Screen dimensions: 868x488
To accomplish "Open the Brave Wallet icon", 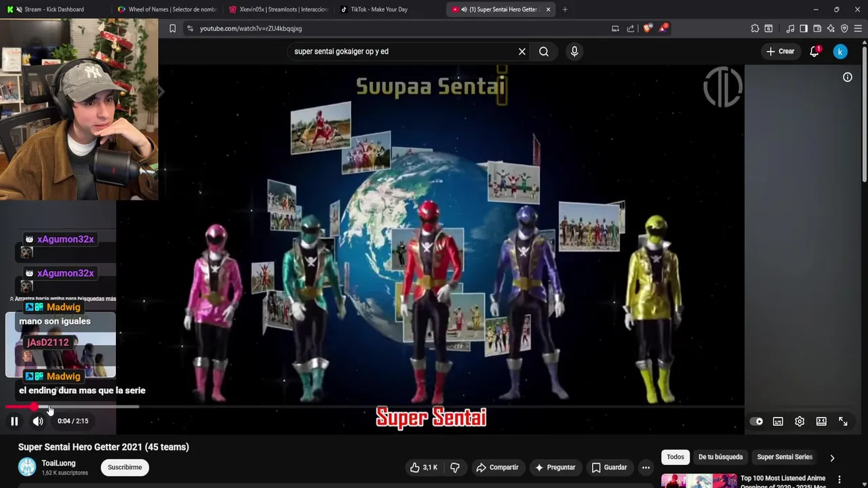I will click(817, 28).
